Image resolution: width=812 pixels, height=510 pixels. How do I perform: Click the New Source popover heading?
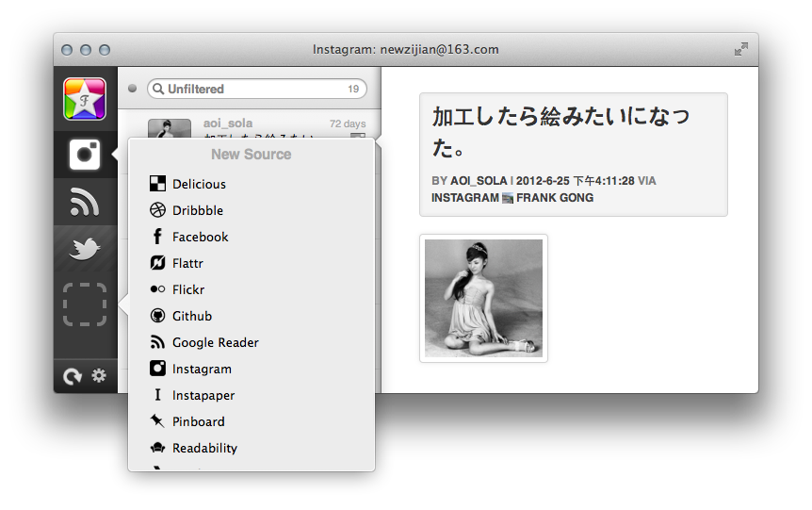click(252, 154)
